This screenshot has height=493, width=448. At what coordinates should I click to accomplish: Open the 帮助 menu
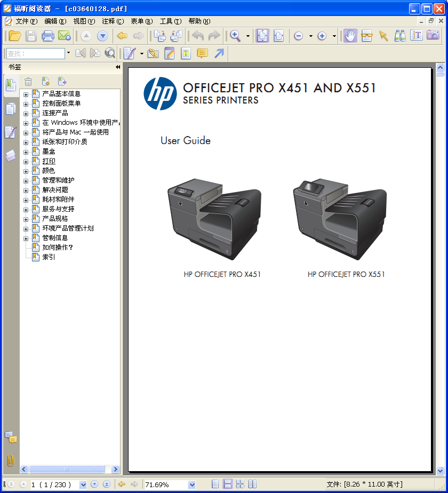199,21
